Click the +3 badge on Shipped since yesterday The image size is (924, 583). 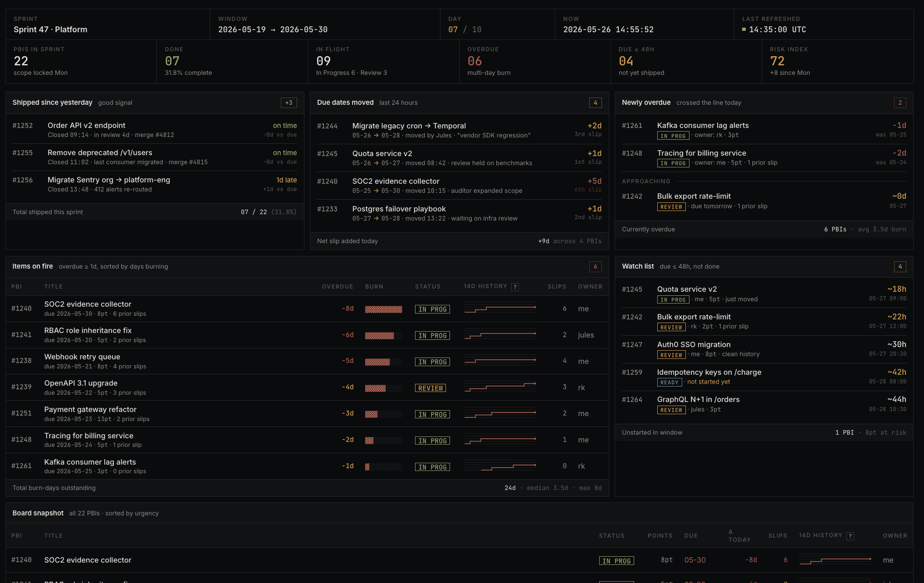tap(288, 103)
